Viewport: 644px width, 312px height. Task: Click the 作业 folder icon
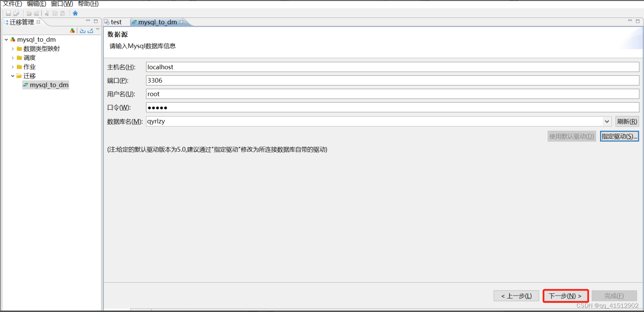pyautogui.click(x=19, y=67)
